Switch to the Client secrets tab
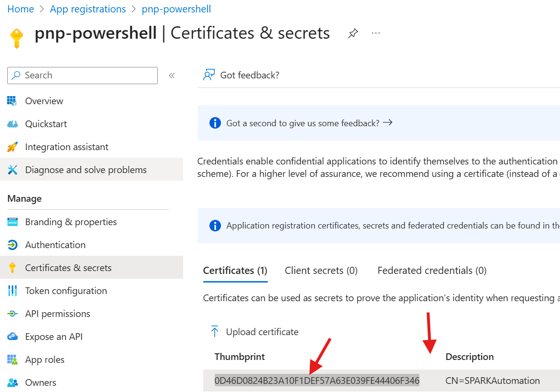This screenshot has width=560, height=392. [321, 271]
